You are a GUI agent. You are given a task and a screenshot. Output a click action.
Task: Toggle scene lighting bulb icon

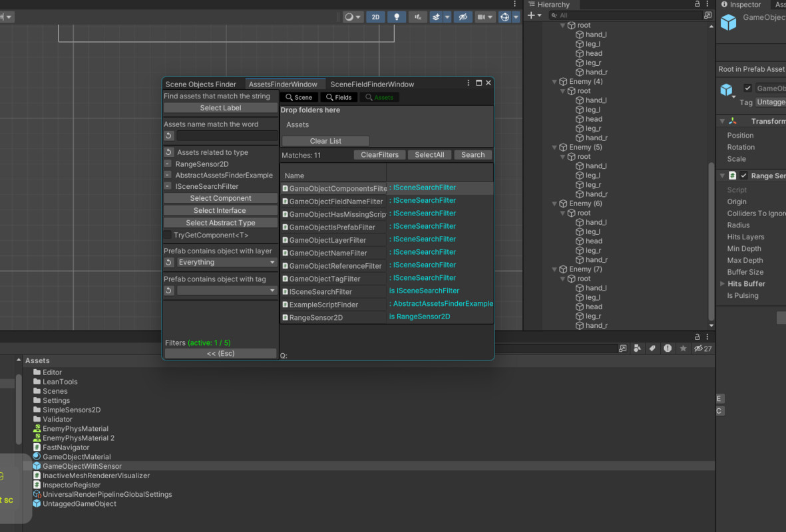tap(397, 17)
